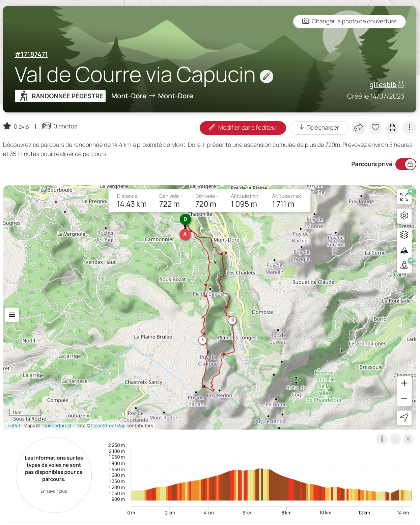Print the route with printer icon
The width and height of the screenshot is (420, 525).
click(x=392, y=127)
